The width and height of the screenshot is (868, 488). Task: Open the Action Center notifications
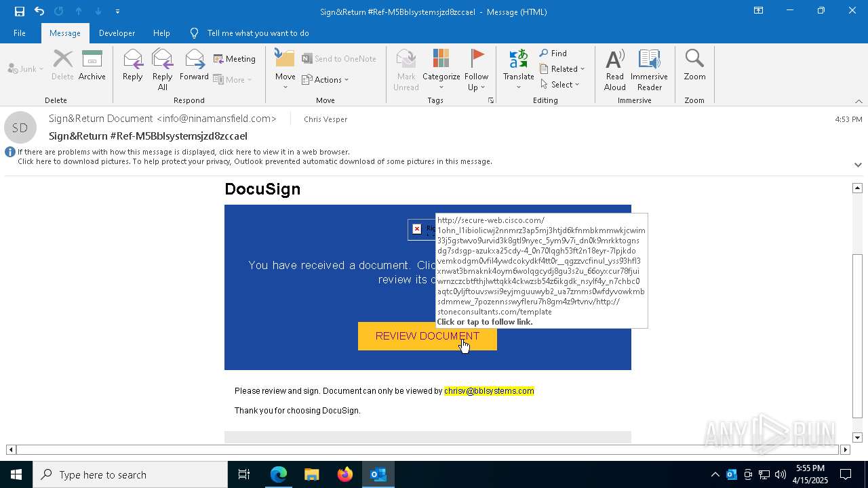point(846,474)
